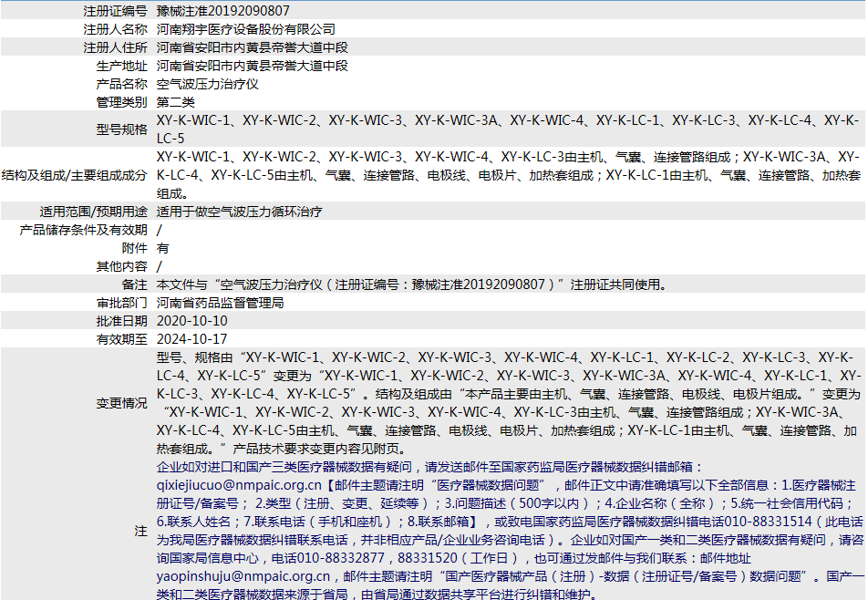Select approval date 2020-10-10
This screenshot has height=600, width=868.
[x=192, y=322]
